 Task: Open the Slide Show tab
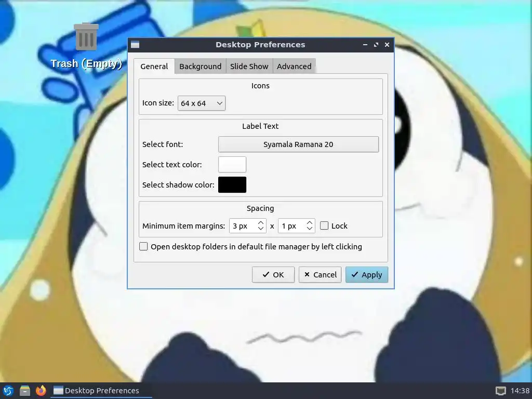(x=249, y=66)
